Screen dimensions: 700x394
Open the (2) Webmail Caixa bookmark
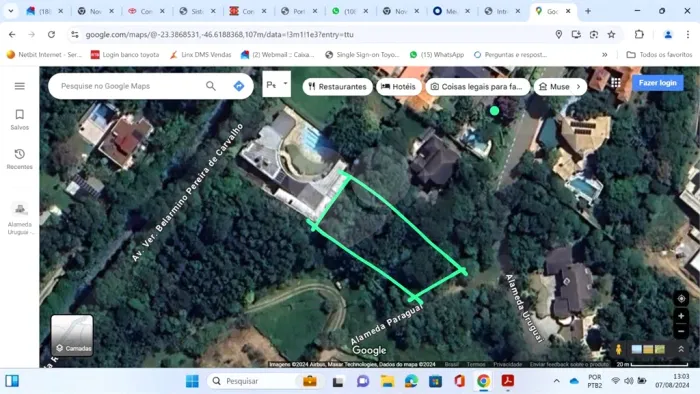pyautogui.click(x=277, y=54)
